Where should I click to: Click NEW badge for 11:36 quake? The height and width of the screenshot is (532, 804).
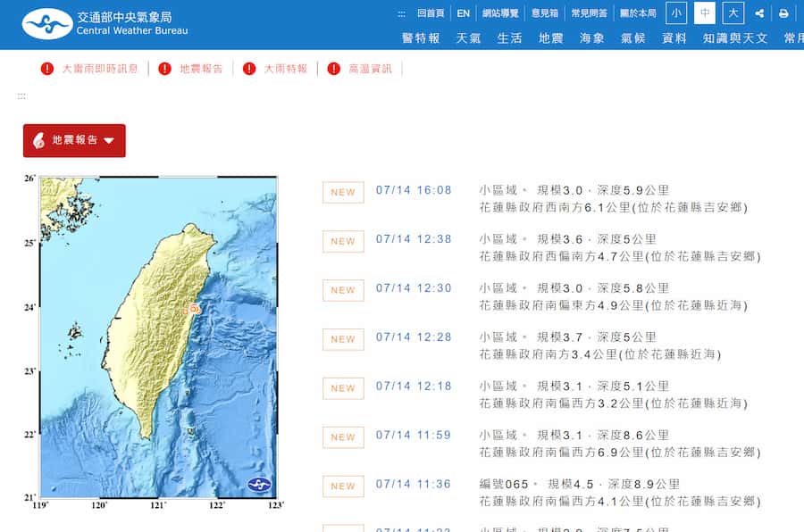pos(343,486)
